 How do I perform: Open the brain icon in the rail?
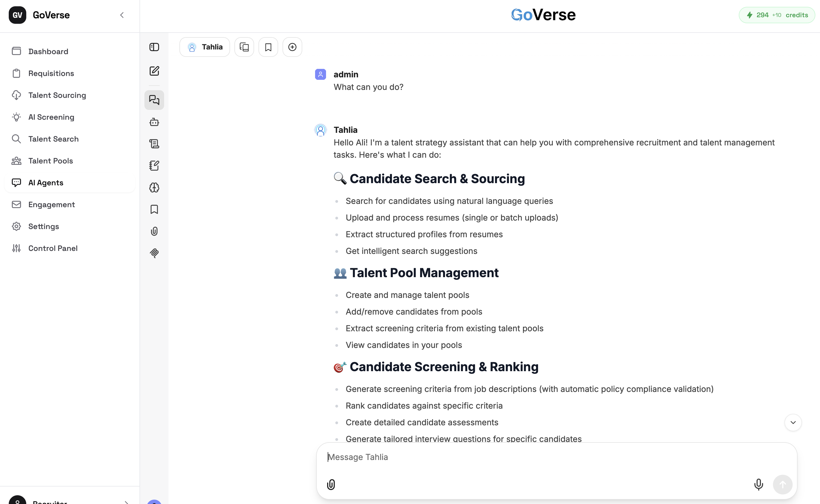pos(154,187)
